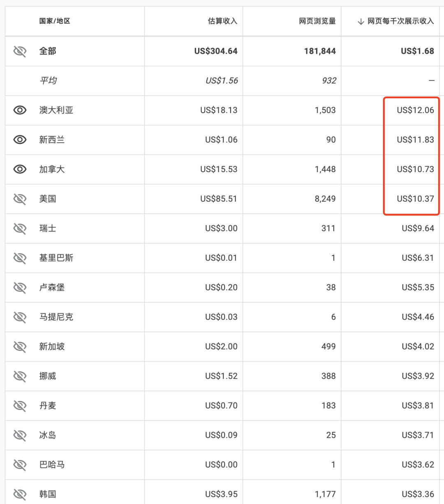
Task: Click the 国家/地区 column header
Action: [55, 21]
